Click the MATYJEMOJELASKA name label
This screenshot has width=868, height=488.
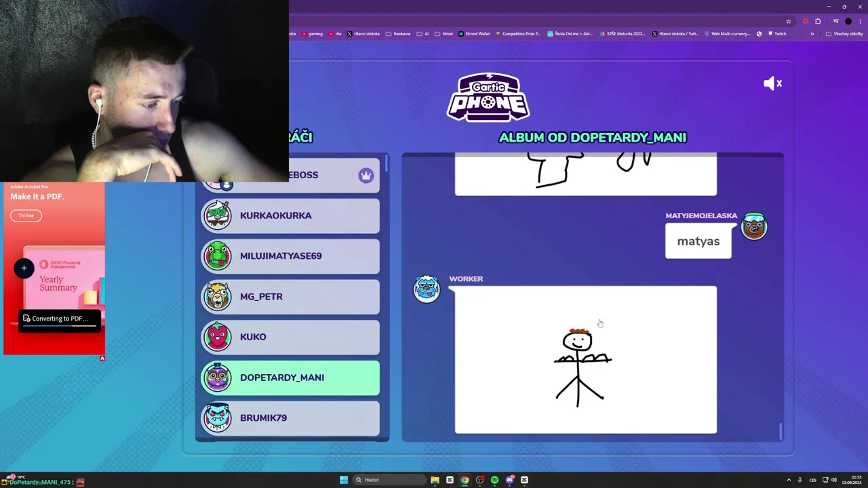pos(701,216)
